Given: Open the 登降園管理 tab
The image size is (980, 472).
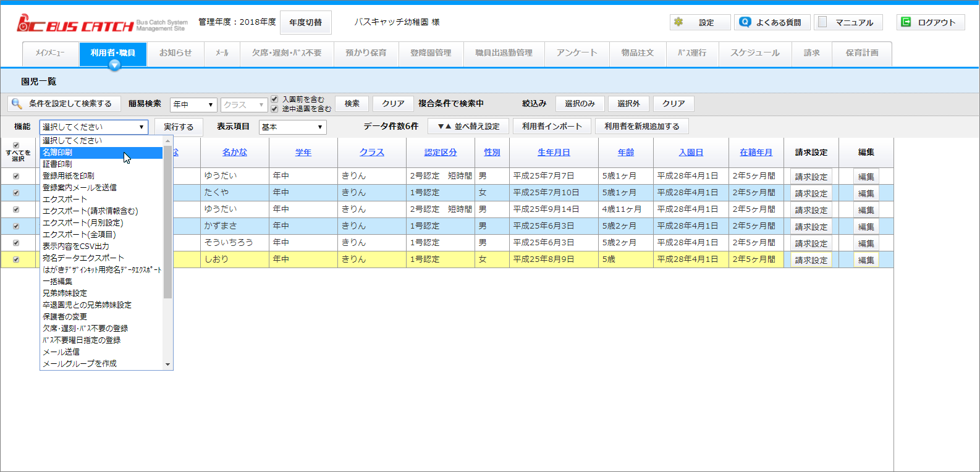Looking at the screenshot, I should 431,53.
